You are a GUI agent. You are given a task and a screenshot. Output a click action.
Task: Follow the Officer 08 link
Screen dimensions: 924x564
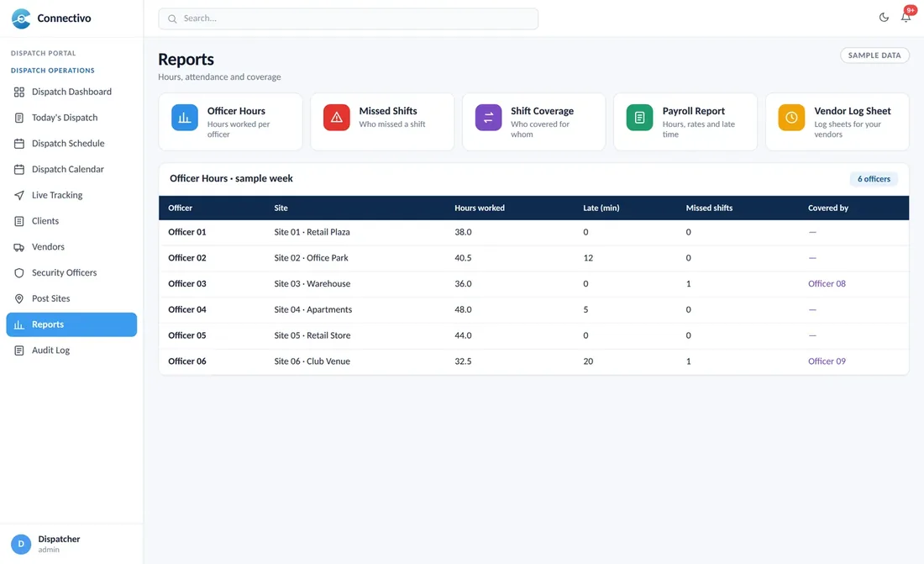coord(827,284)
